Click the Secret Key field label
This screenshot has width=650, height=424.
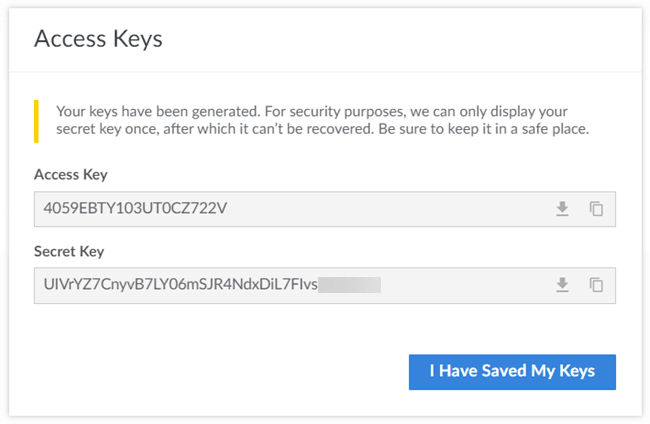point(69,251)
